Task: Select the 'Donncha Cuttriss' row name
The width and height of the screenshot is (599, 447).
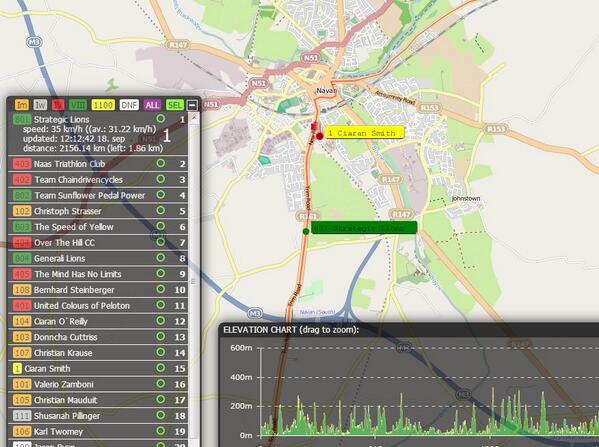Action: coord(66,337)
